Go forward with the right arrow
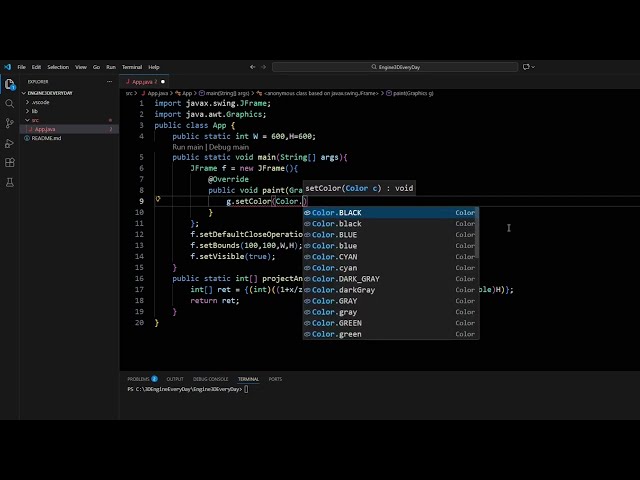The image size is (640, 480). 264,67
